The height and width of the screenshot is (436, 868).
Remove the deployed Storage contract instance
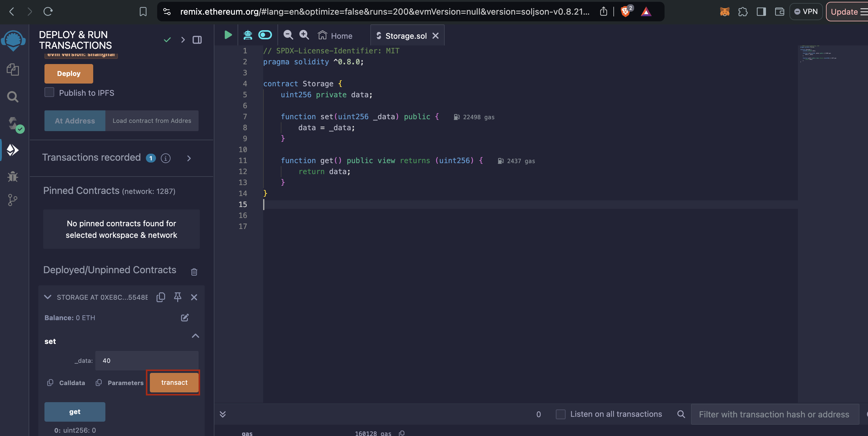194,297
